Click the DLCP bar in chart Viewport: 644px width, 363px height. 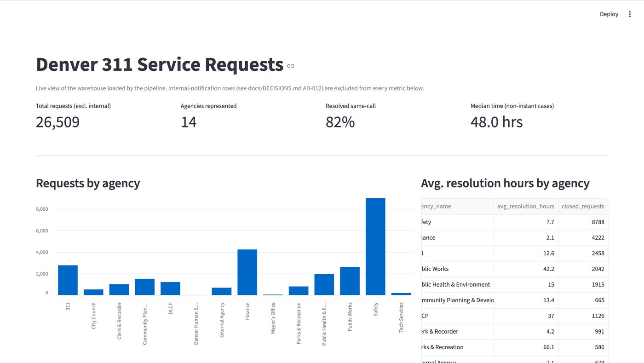coord(170,288)
